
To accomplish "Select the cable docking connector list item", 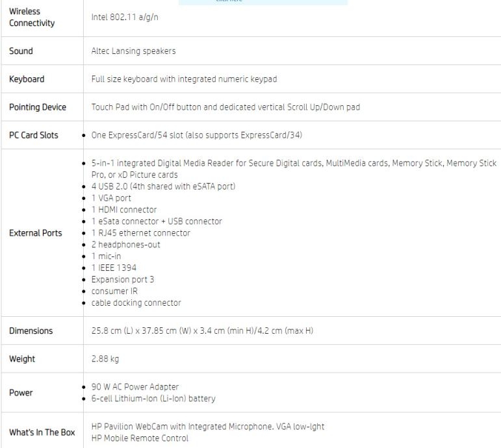I will [x=136, y=303].
